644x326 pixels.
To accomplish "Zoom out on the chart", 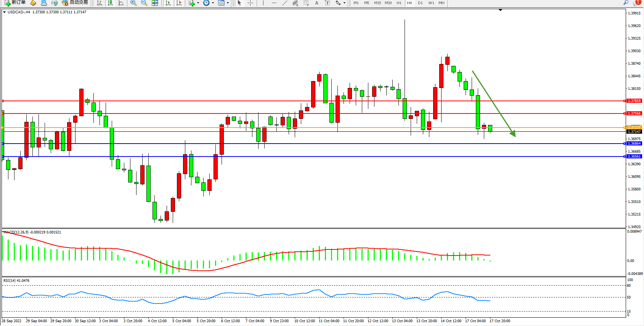I will pos(144,3).
